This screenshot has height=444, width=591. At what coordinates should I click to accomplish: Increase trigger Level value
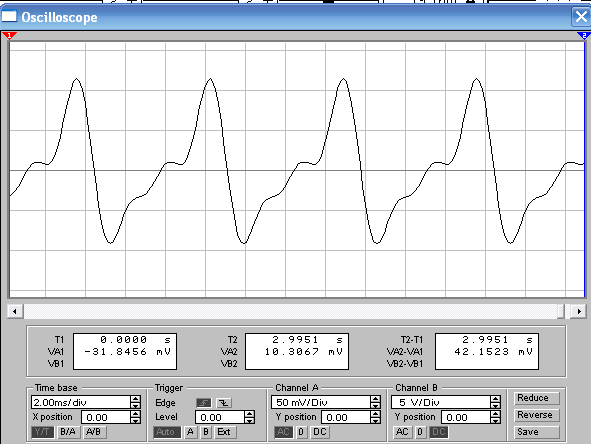click(x=250, y=414)
